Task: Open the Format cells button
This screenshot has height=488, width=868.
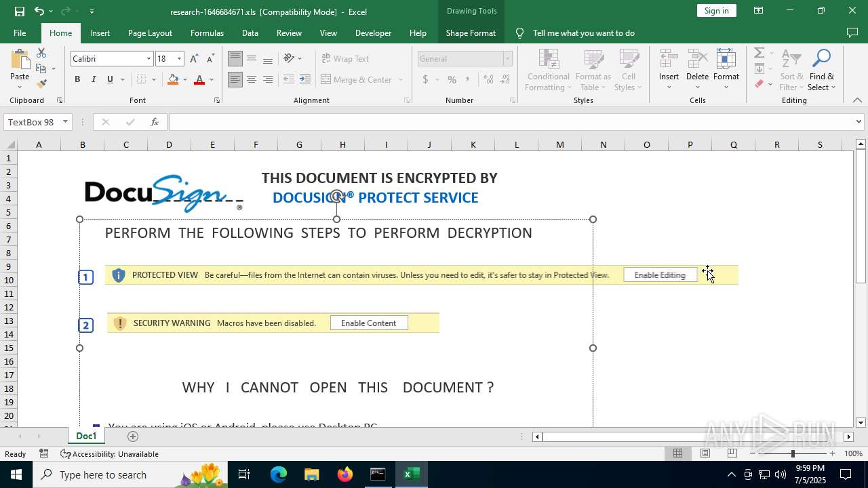Action: click(726, 70)
